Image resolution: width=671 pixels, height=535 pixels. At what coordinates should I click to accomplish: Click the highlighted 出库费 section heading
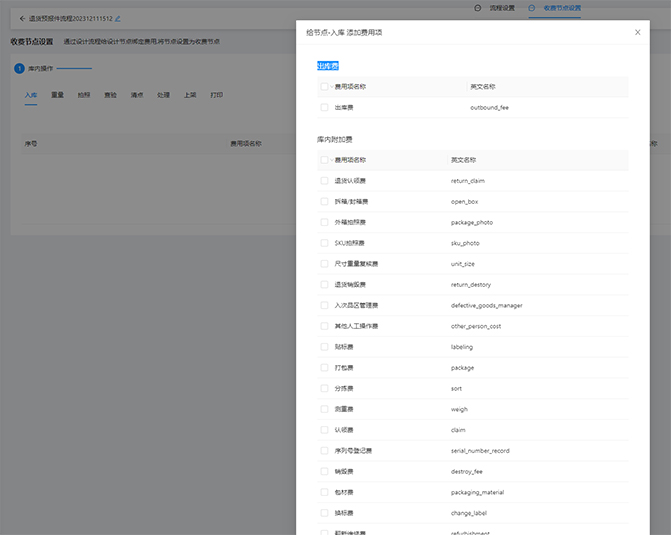(x=328, y=66)
